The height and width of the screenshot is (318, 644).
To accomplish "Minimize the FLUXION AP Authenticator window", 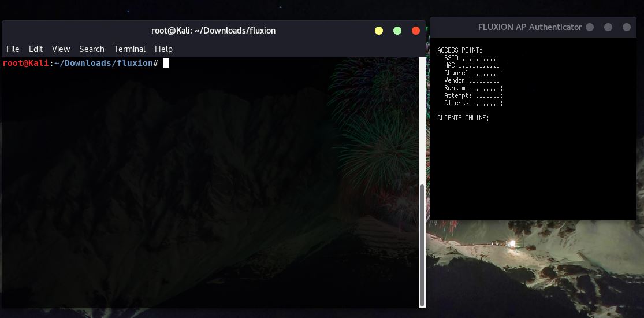I will [x=590, y=27].
